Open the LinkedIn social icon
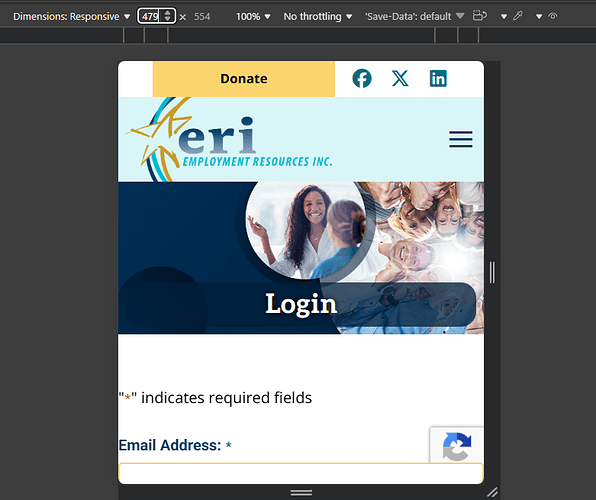Image resolution: width=596 pixels, height=500 pixels. click(438, 78)
